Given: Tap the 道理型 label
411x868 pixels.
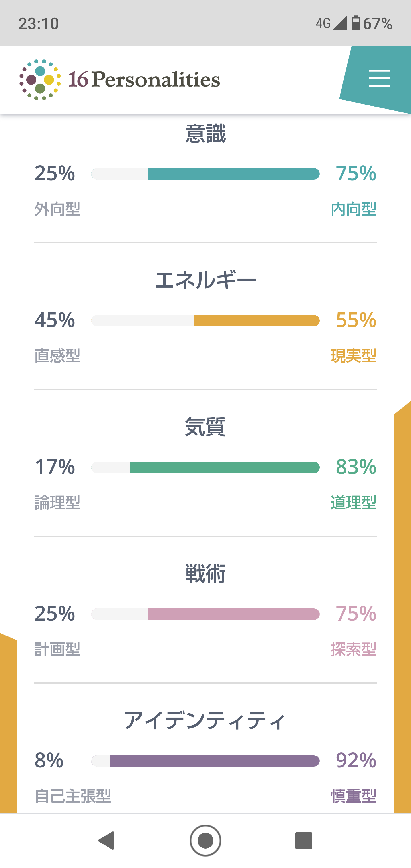Looking at the screenshot, I should [x=353, y=503].
